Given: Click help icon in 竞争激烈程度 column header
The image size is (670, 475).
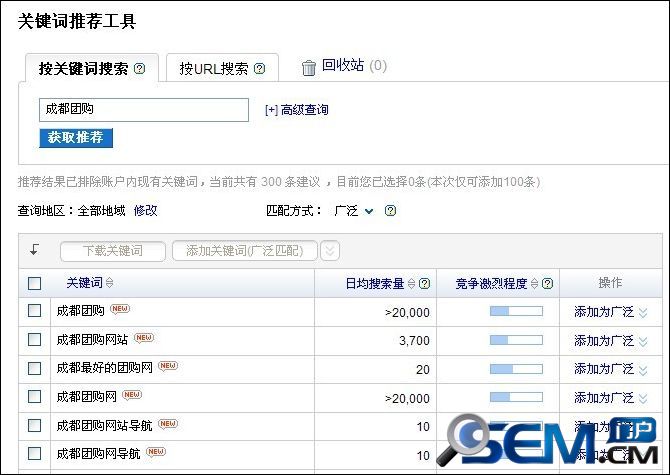Looking at the screenshot, I should click(548, 284).
